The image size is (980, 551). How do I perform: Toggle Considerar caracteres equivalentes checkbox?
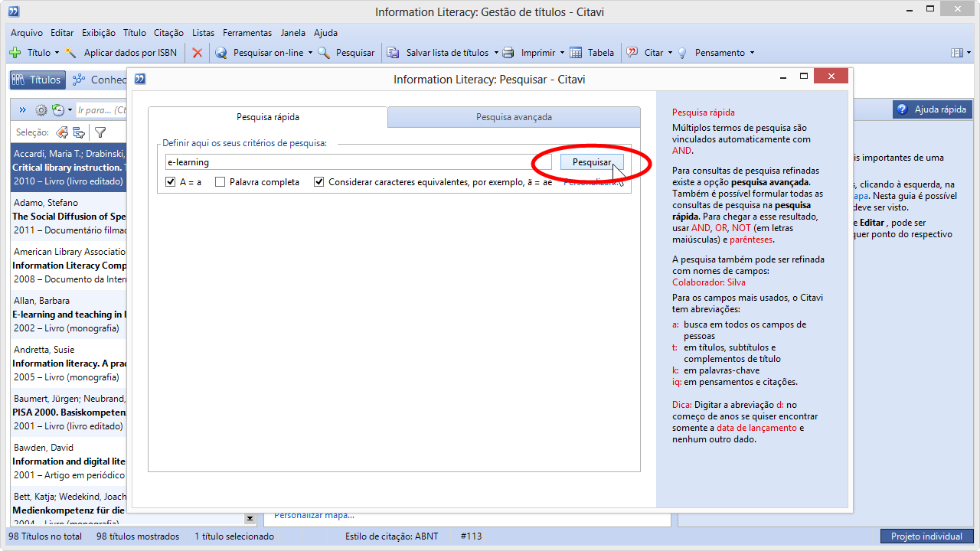point(318,182)
